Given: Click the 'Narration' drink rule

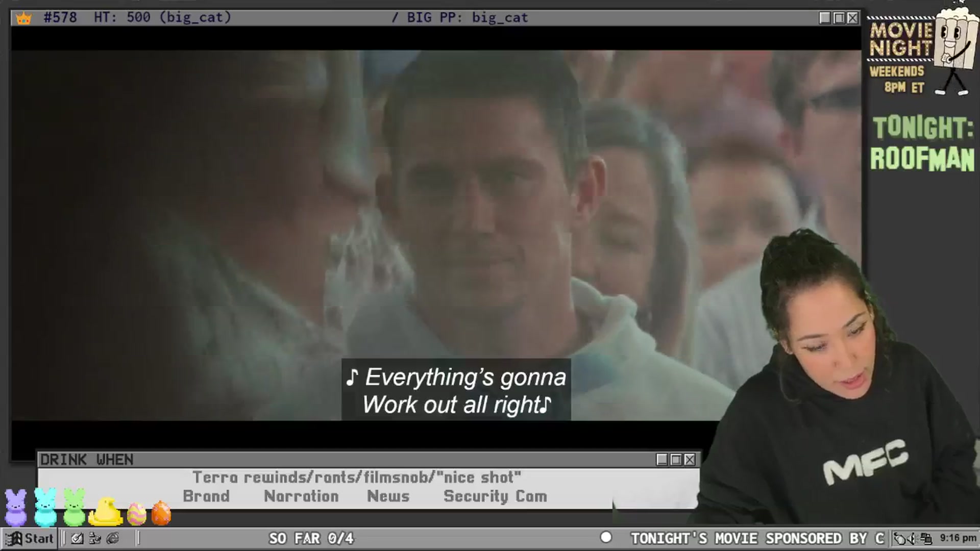Looking at the screenshot, I should point(301,496).
